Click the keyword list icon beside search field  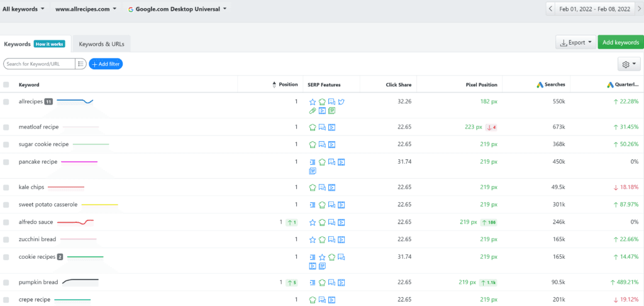coord(80,64)
